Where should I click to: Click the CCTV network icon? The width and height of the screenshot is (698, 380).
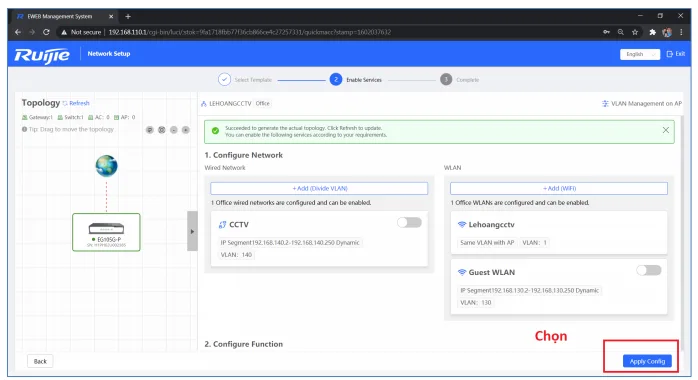click(223, 225)
